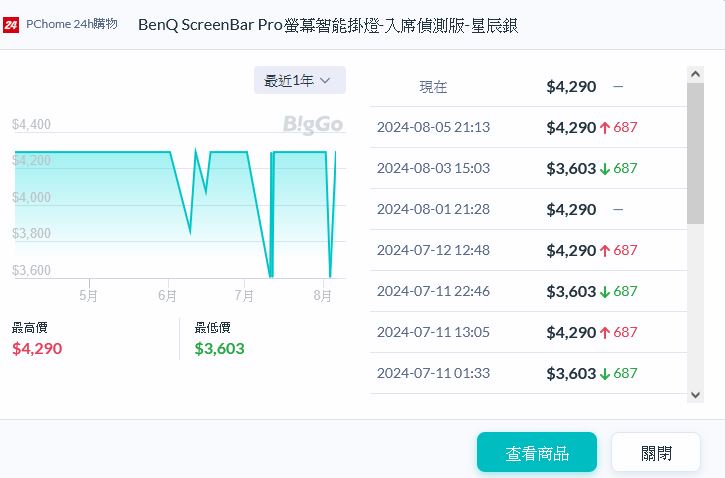Click the BenQ ScreenBar Pro product title
The image size is (725, 478).
[x=328, y=24]
